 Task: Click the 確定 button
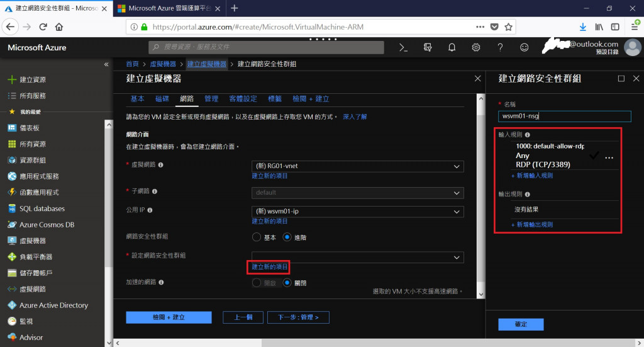521,324
